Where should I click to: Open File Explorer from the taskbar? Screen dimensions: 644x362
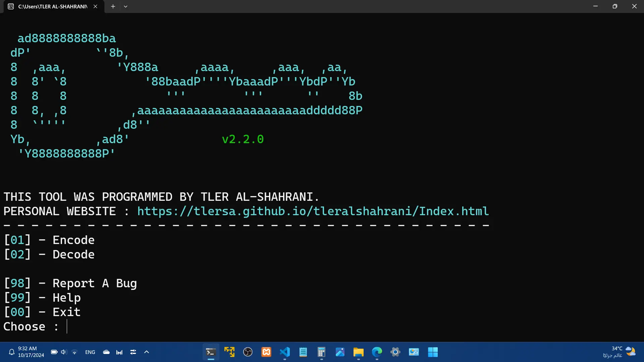[358, 352]
